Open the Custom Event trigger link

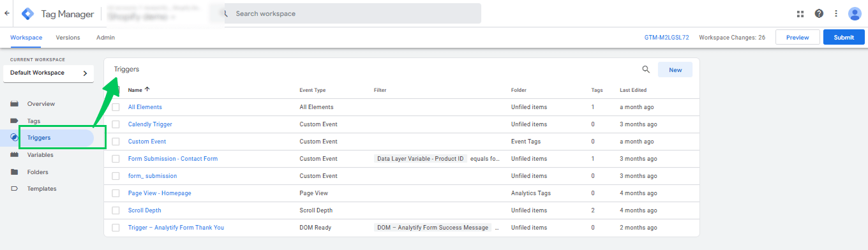(147, 142)
